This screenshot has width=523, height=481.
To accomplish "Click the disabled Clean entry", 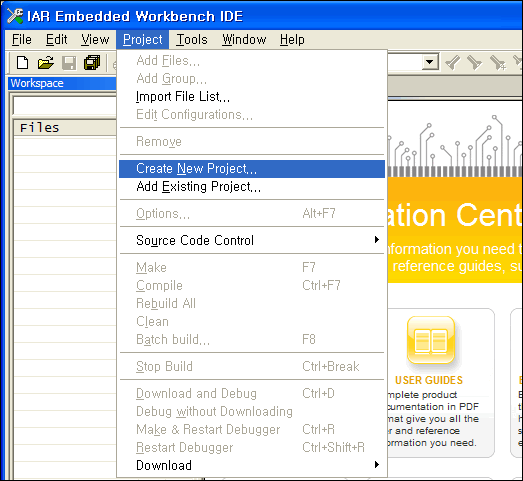I will pos(252,322).
